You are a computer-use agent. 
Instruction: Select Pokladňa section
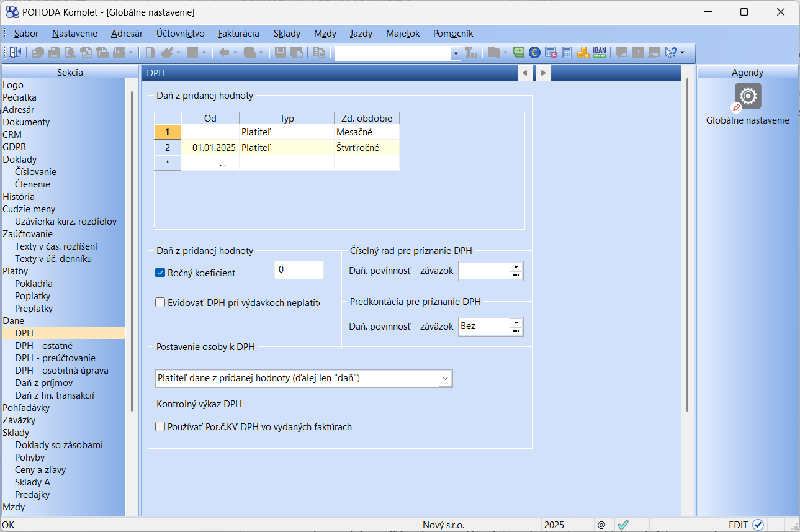(34, 284)
